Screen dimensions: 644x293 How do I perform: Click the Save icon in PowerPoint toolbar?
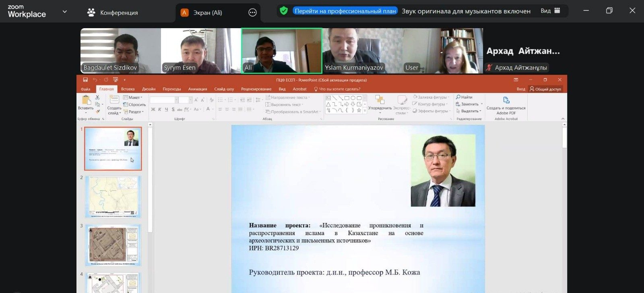pos(85,80)
